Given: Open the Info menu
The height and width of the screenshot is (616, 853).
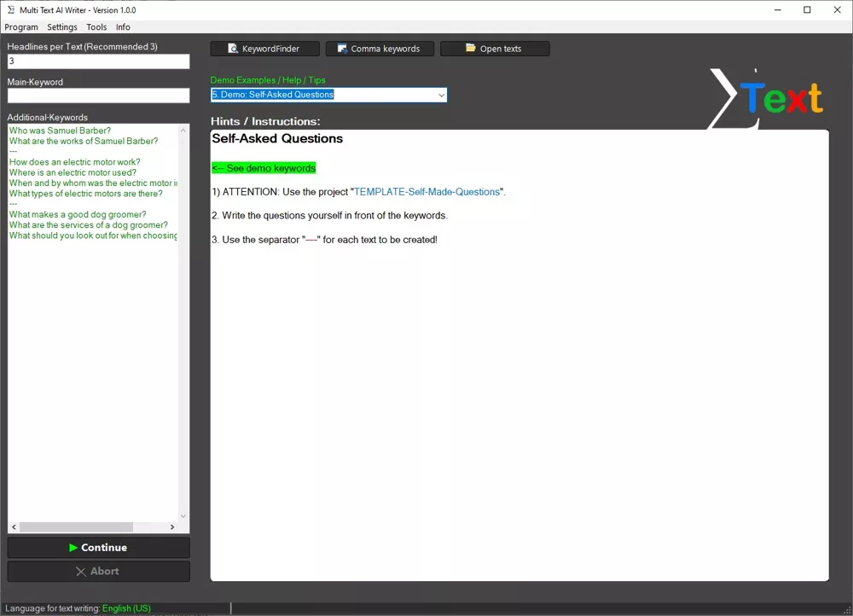Looking at the screenshot, I should [123, 26].
